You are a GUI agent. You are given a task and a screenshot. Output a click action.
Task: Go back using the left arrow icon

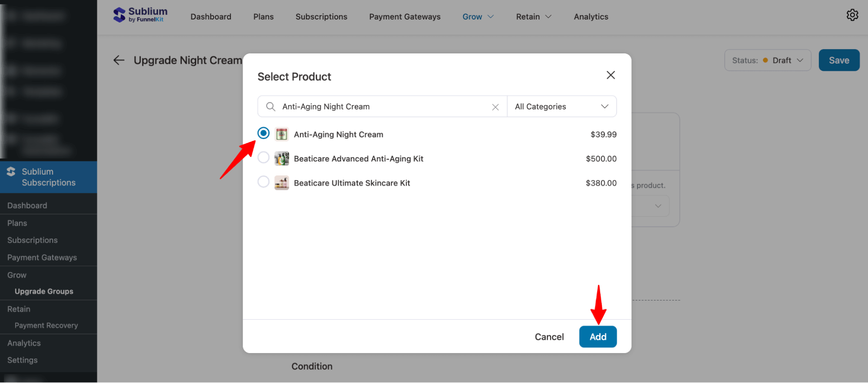coord(119,60)
